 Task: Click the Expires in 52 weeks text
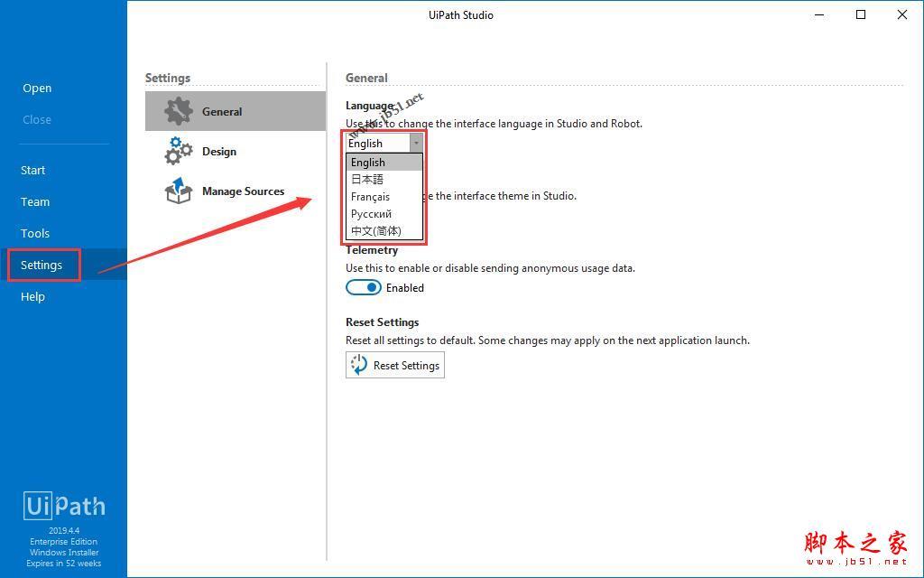(64, 564)
